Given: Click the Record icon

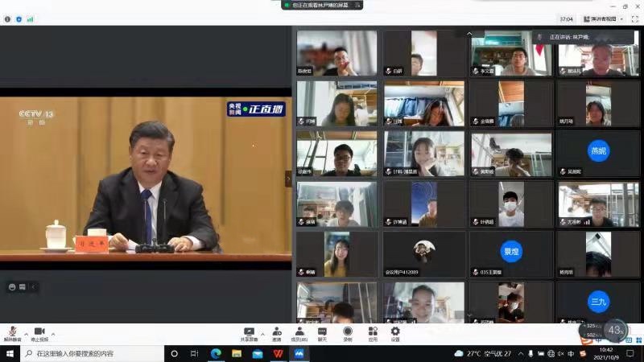Looking at the screenshot, I should 348,331.
